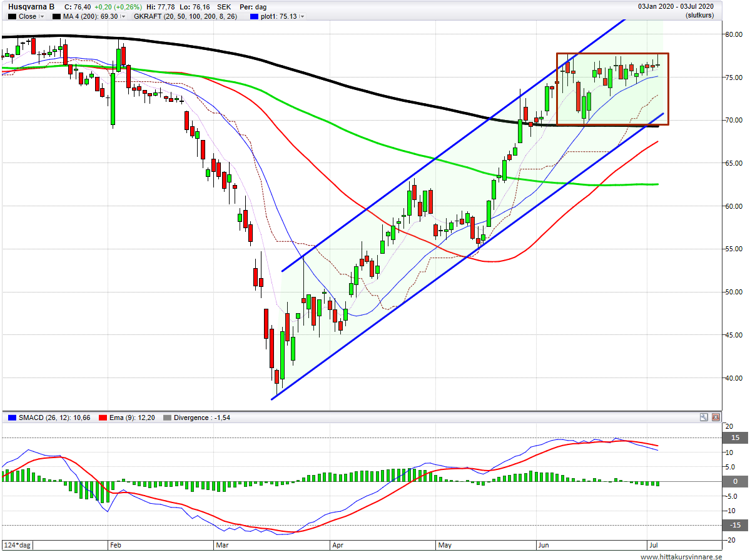Open the MA 4 (200) dropdown arrow
750x560 pixels.
(x=123, y=16)
